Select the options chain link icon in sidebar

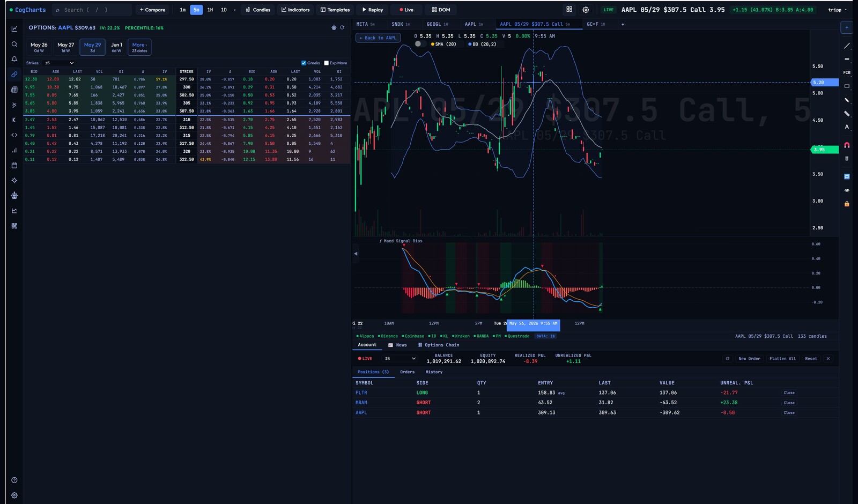14,74
